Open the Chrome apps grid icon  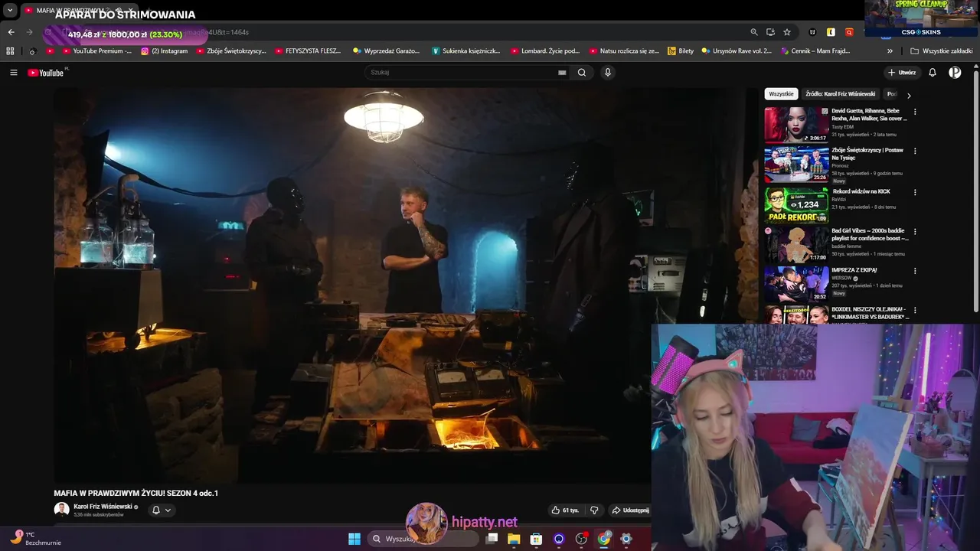pyautogui.click(x=10, y=51)
